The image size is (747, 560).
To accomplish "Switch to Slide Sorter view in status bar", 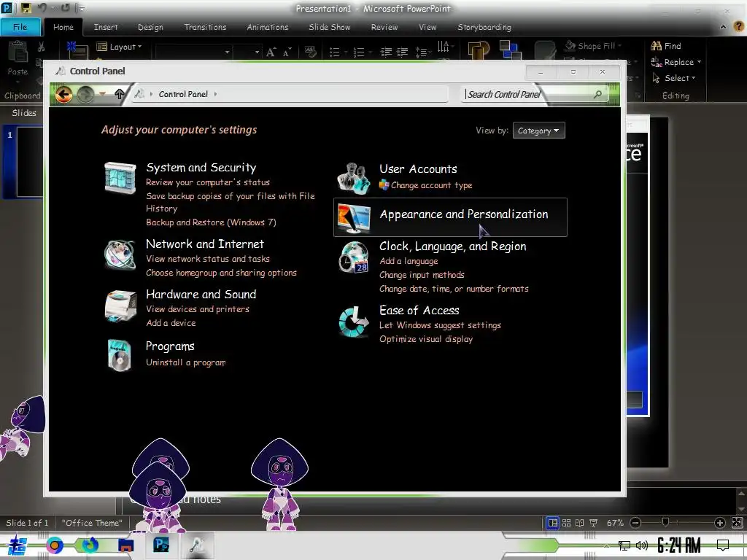I will click(x=566, y=523).
